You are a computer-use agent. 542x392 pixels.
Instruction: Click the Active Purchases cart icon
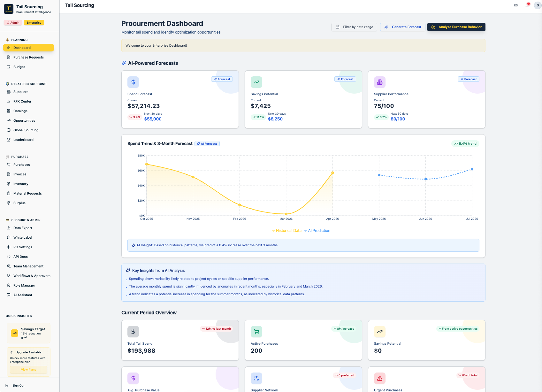click(256, 332)
